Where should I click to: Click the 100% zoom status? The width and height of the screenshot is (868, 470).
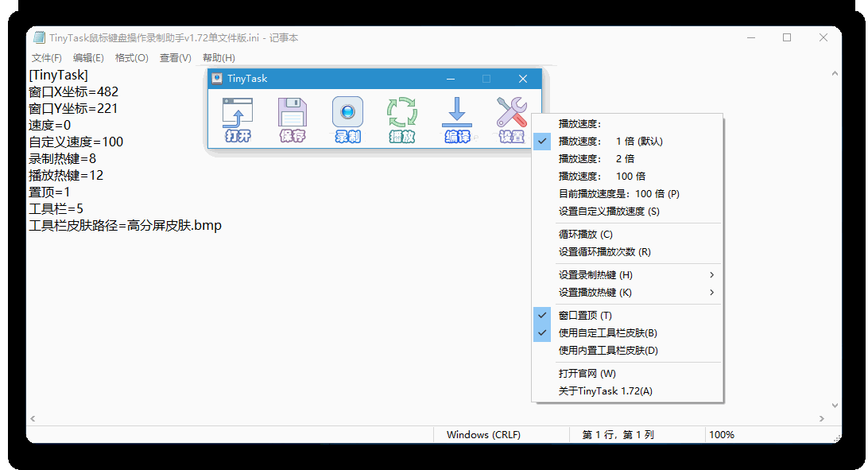(x=722, y=434)
